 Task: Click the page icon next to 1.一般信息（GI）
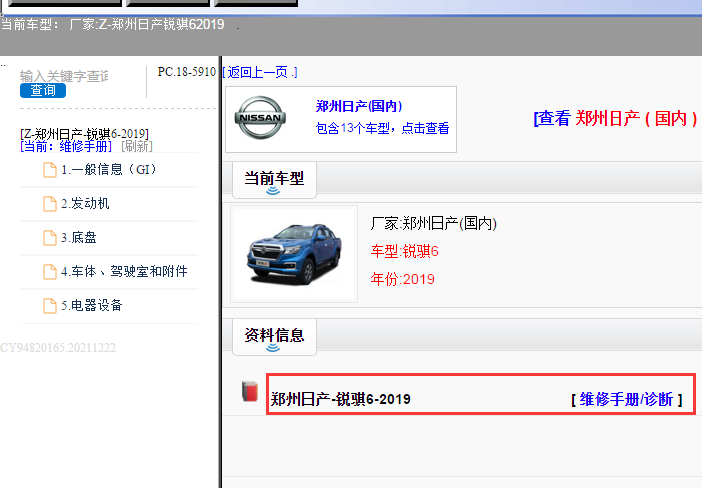(50, 170)
